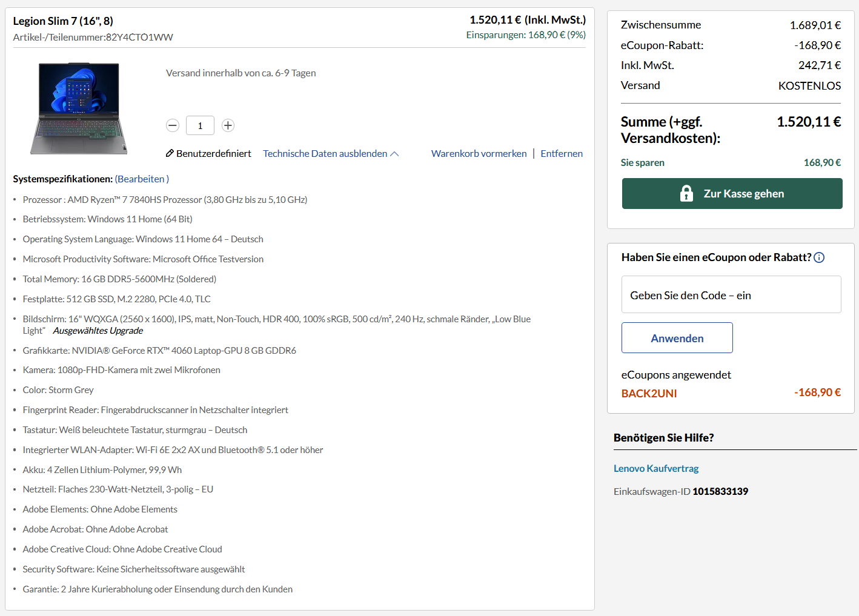Click Operating System Language line
This screenshot has height=616, width=859.
click(143, 239)
